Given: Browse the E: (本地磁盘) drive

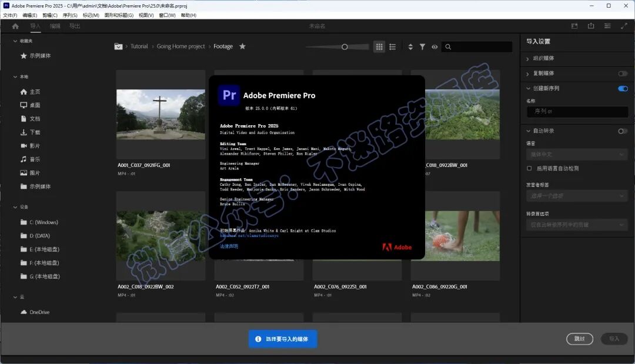Looking at the screenshot, I should 40,249.
